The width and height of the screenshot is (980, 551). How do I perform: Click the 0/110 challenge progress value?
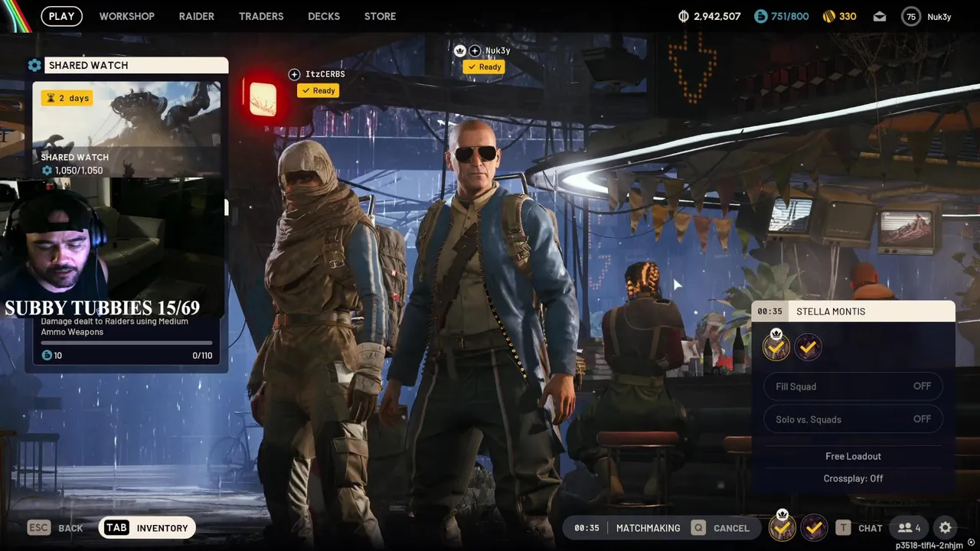202,356
